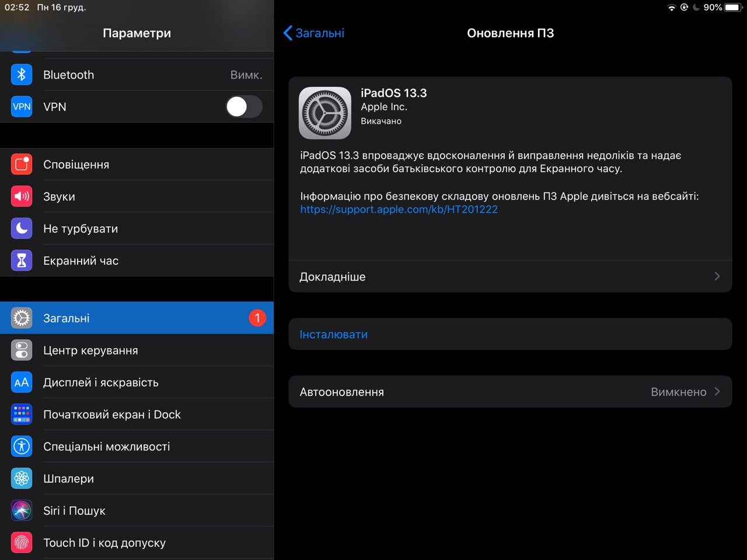The image size is (747, 560).
Task: Open Спеціальні можливості settings
Action: [x=137, y=446]
